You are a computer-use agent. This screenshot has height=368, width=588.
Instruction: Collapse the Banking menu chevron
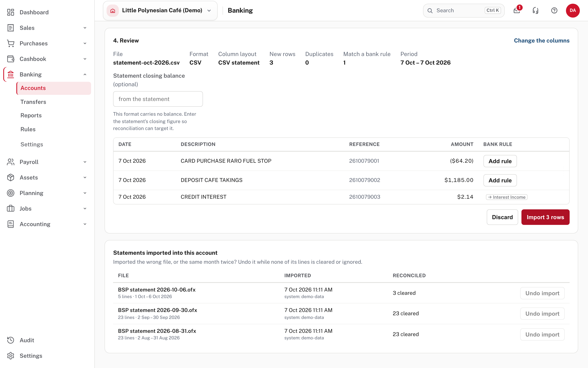point(85,74)
